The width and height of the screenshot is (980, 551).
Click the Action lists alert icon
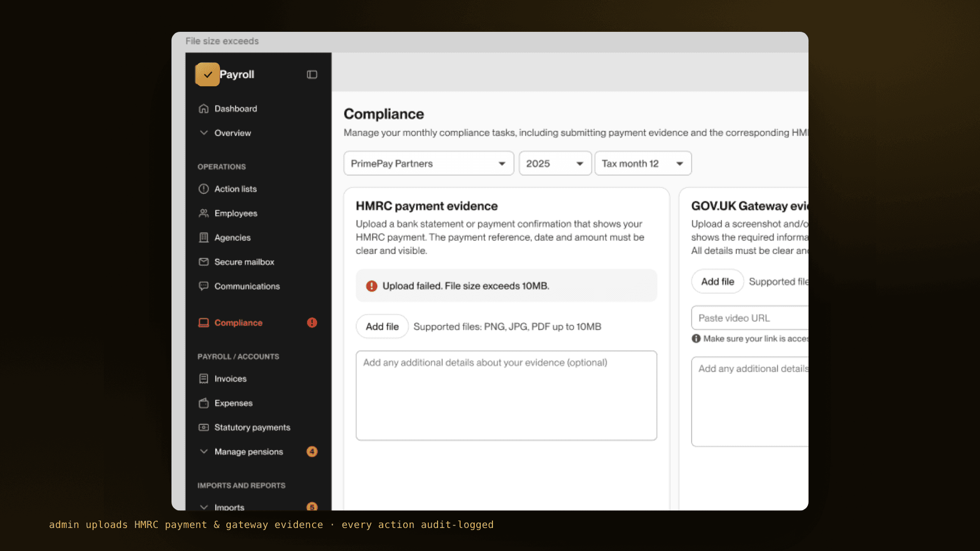coord(204,189)
